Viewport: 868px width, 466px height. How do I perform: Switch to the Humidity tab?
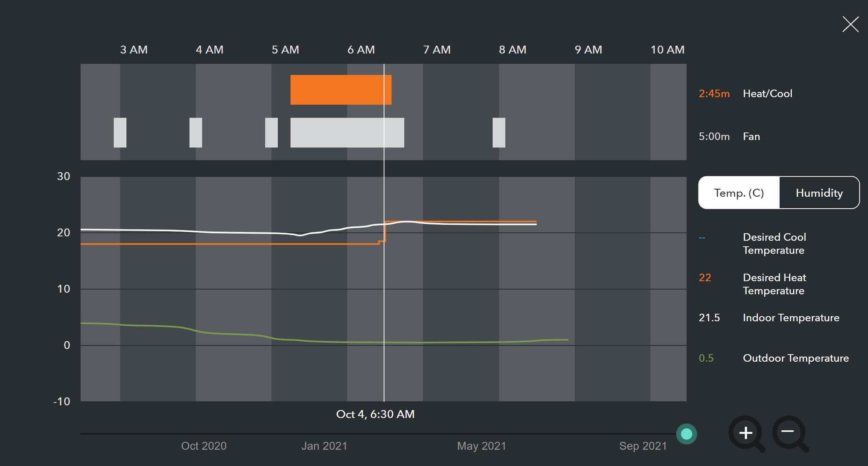[819, 193]
